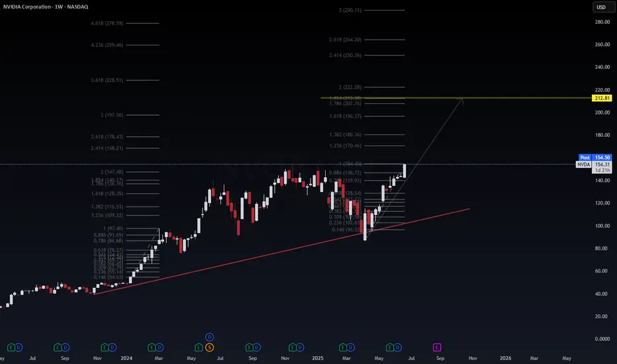Viewport: 617px width, 364px height.
Task: Click the NVIDIA Corporation chart title
Action: point(46,7)
